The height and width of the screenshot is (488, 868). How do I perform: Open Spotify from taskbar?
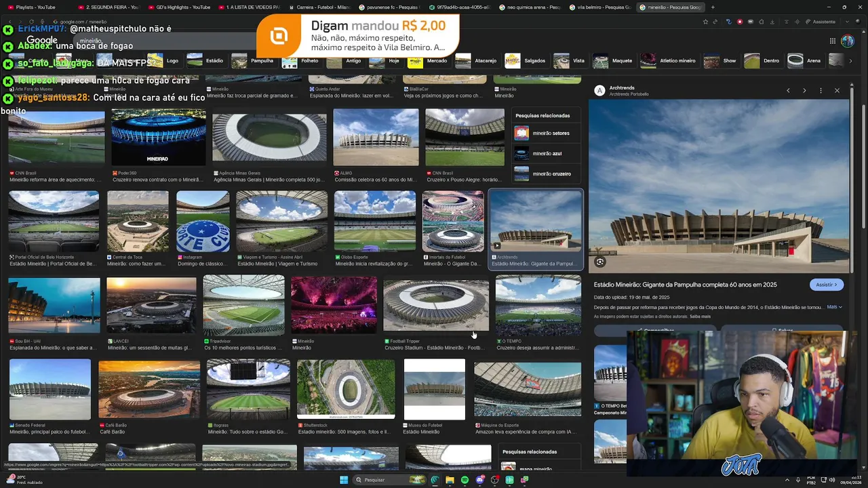point(465,480)
